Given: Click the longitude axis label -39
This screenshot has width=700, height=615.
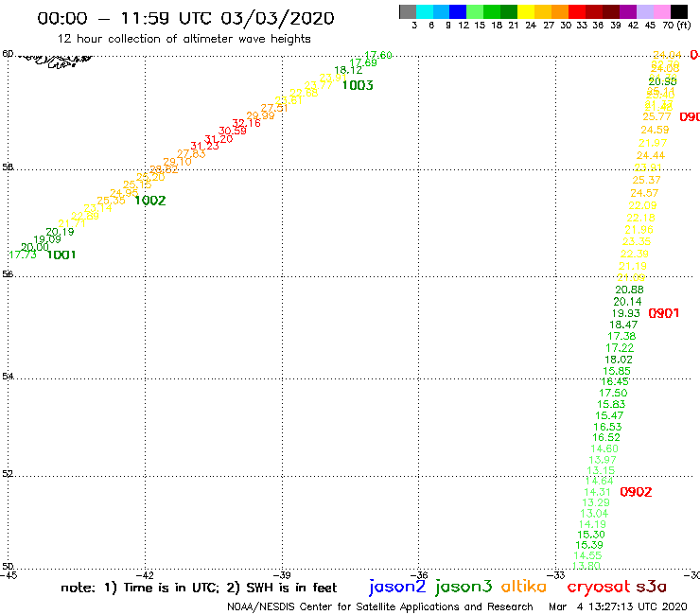Looking at the screenshot, I should click(x=282, y=575).
